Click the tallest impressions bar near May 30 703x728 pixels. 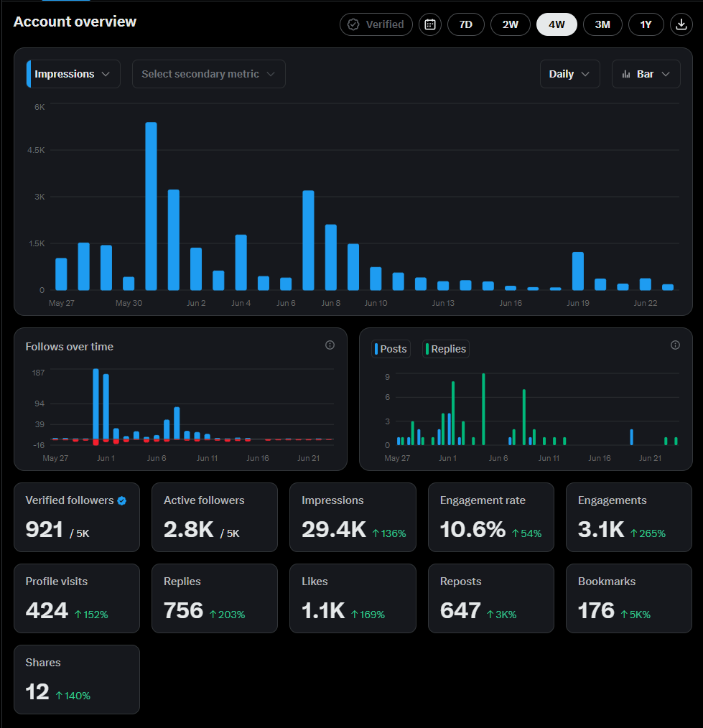[151, 206]
